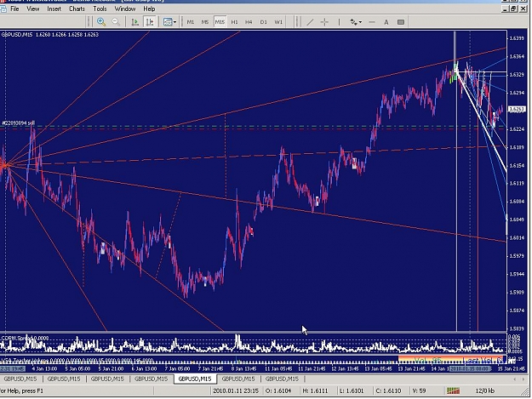Click the close price 'C: 1.6110'
Image resolution: width=532 pixels, height=399 pixels.
point(388,390)
